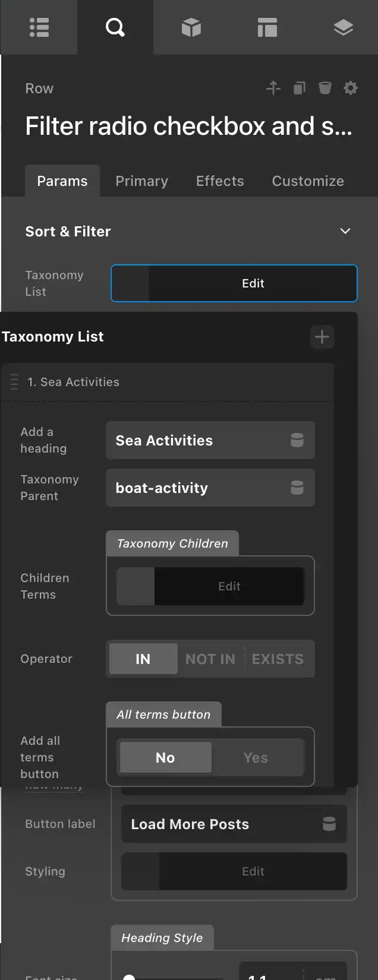This screenshot has height=980, width=378.
Task: Open the list outline panel icon
Action: pyautogui.click(x=39, y=27)
